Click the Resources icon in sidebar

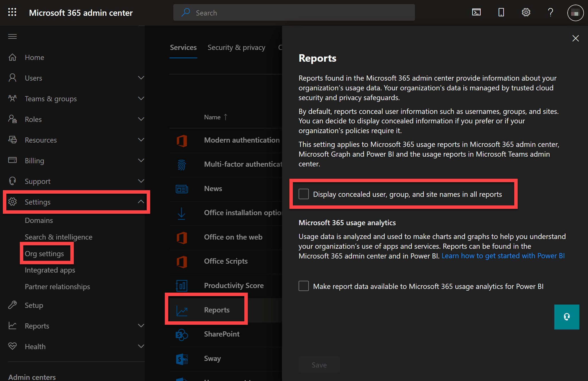point(12,140)
